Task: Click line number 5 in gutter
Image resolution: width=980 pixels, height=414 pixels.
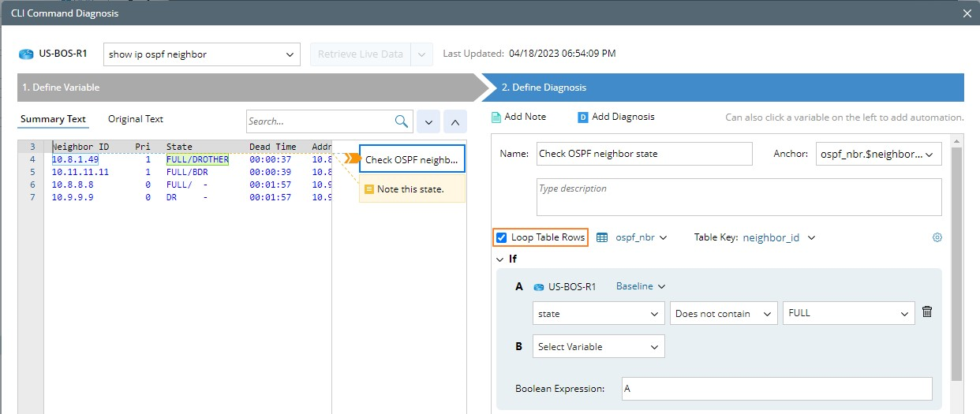Action: point(32,172)
